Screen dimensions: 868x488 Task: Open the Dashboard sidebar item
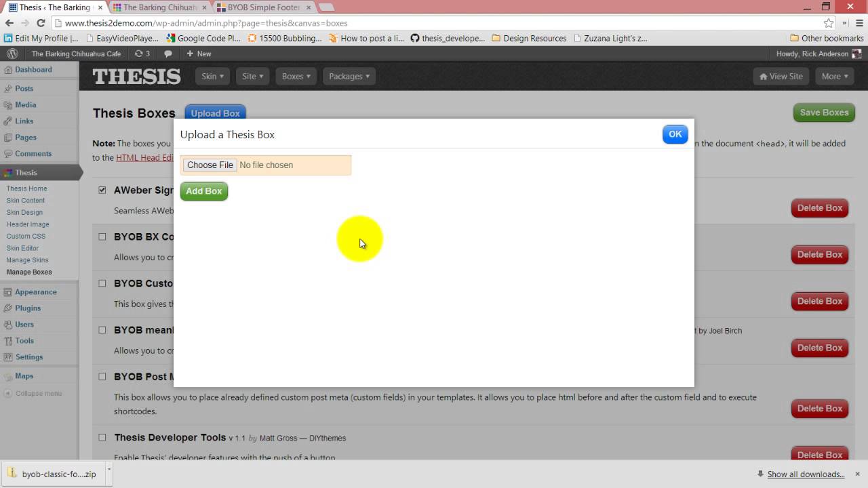click(x=33, y=70)
